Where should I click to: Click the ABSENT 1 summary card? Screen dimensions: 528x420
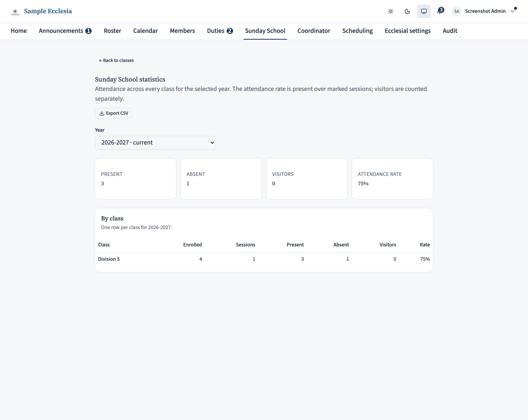pos(221,179)
